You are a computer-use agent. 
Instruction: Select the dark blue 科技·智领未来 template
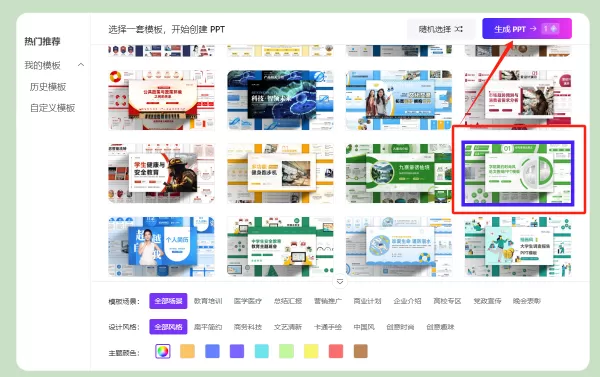tap(280, 100)
